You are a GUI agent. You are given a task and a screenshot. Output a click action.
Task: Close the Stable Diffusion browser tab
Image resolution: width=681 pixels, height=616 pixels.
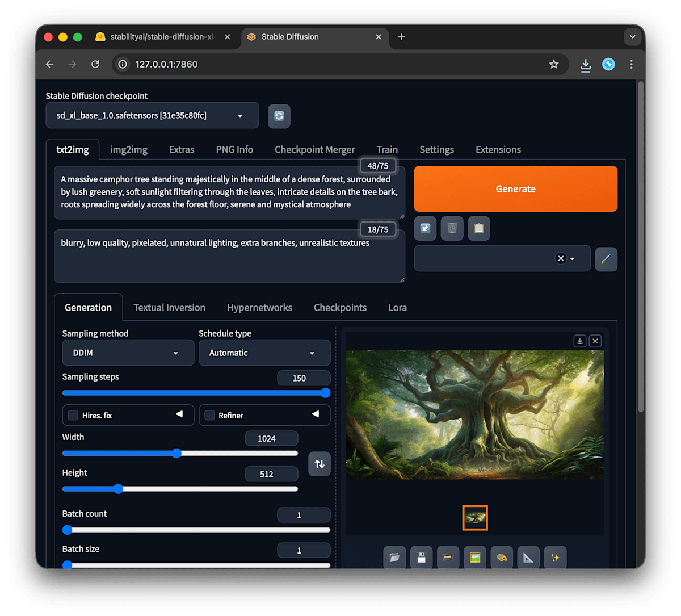click(379, 37)
